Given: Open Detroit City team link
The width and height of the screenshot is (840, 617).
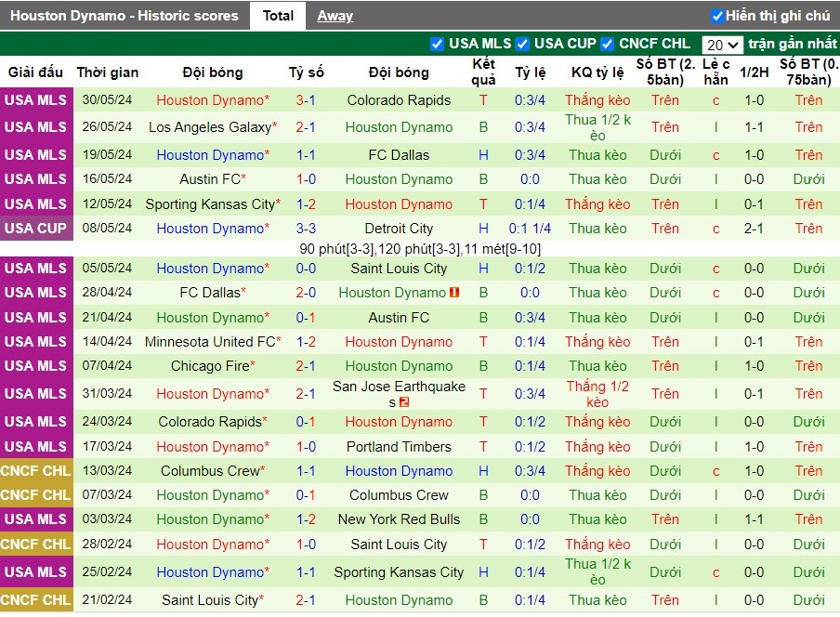Looking at the screenshot, I should 399,229.
